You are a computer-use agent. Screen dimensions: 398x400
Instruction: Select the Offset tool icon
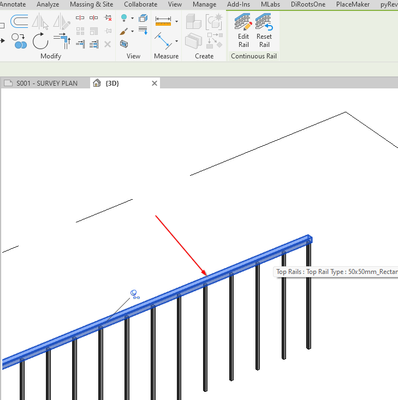pos(19,21)
